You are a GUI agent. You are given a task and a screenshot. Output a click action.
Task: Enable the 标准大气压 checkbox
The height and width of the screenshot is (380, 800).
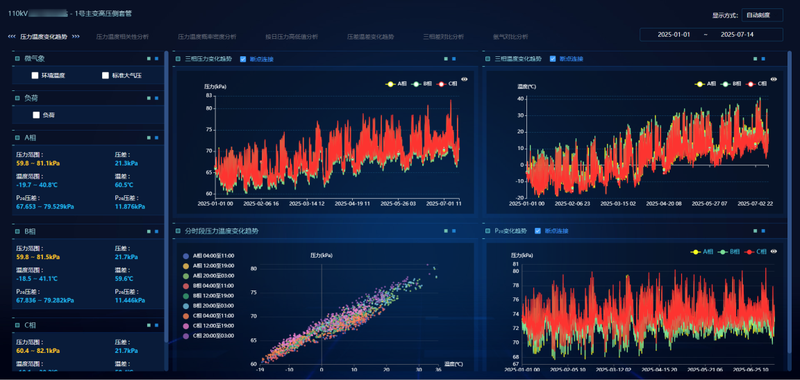point(105,75)
